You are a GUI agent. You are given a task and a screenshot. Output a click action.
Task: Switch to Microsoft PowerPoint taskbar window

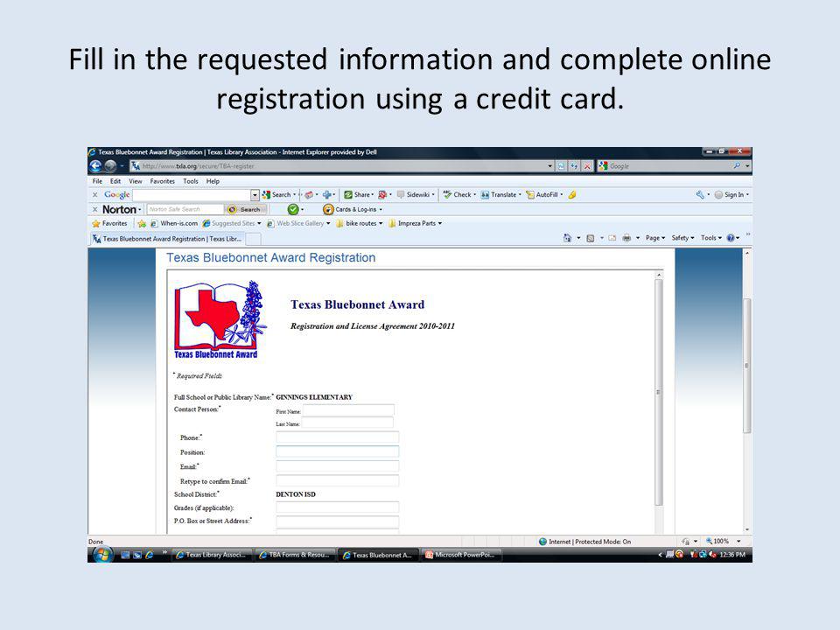tap(462, 555)
